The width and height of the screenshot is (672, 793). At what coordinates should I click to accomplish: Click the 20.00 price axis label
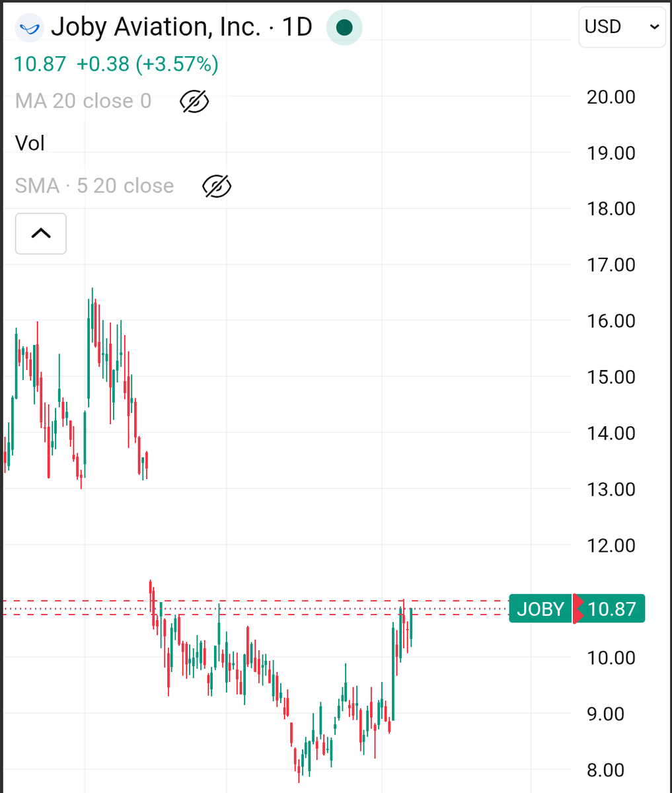coord(611,97)
